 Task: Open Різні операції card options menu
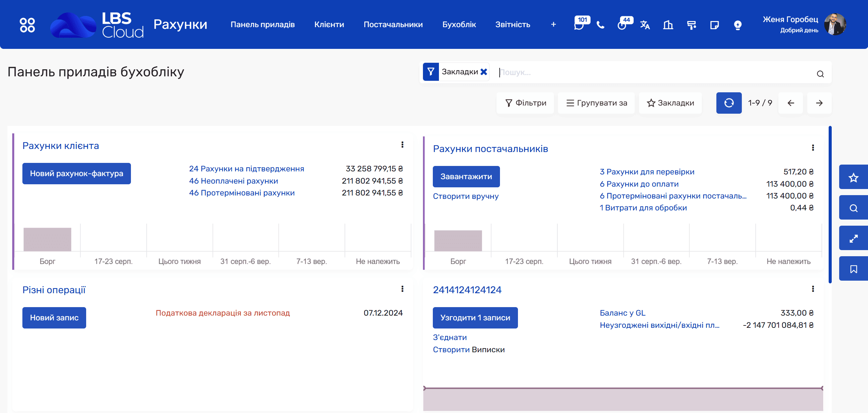click(402, 289)
